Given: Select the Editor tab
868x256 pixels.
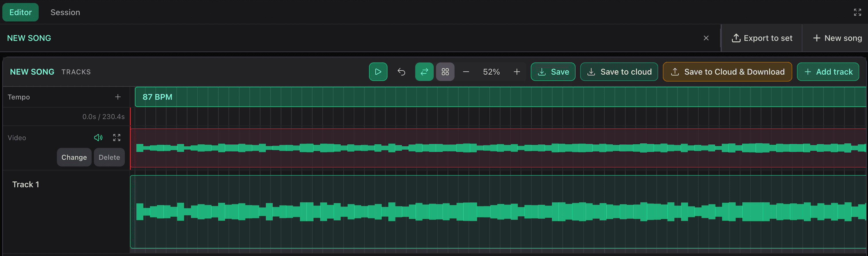Looking at the screenshot, I should pos(21,12).
